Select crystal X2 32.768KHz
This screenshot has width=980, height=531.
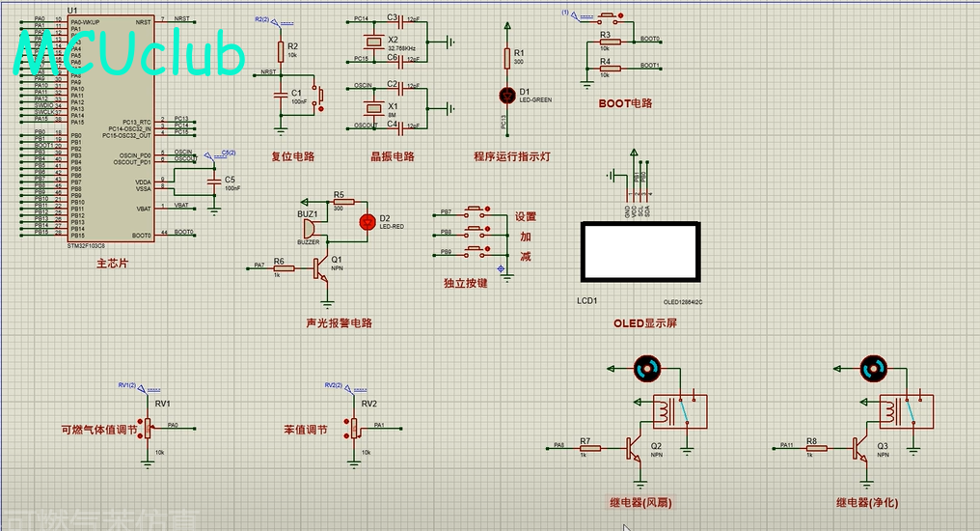[373, 42]
